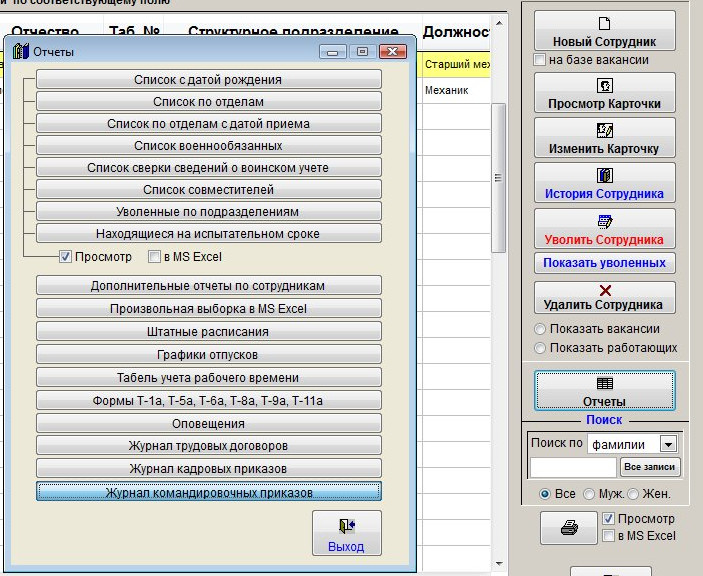
Task: Click the card preview icon on Просмотр Карточки
Action: coord(604,85)
